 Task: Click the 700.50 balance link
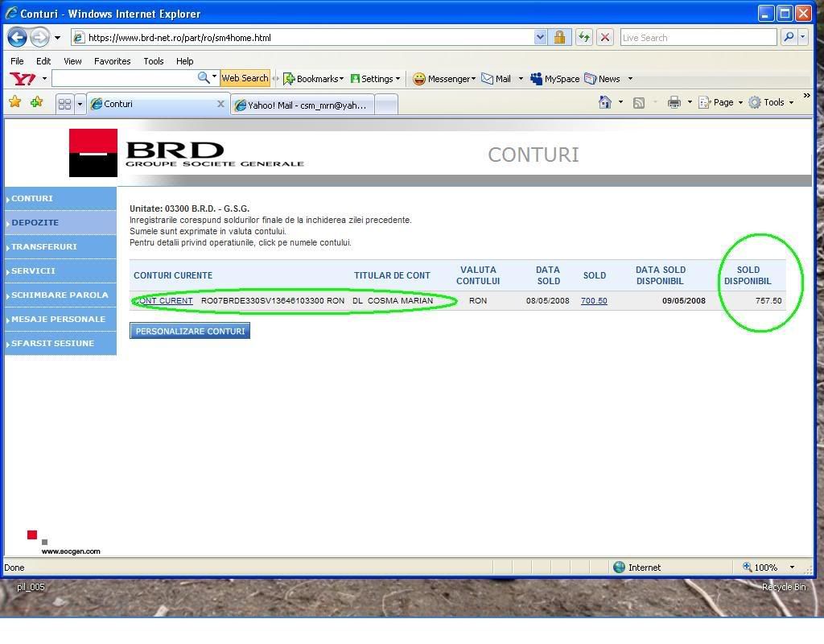click(594, 301)
